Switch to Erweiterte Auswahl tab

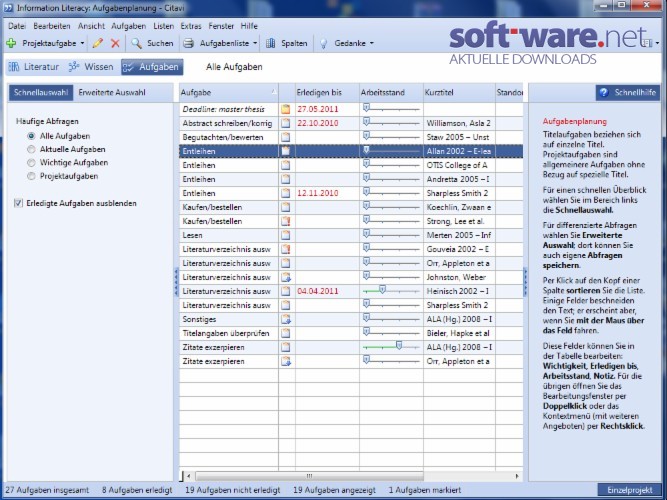[112, 93]
